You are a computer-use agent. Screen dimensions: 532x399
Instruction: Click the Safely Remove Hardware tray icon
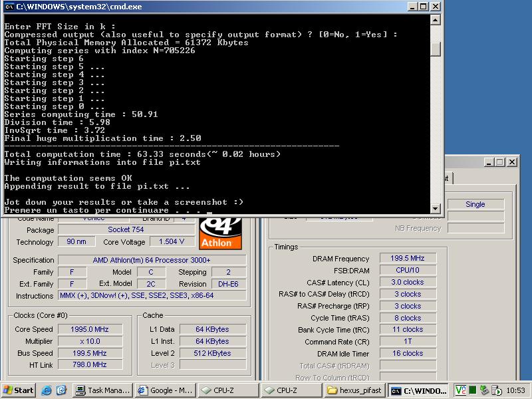[x=484, y=390]
